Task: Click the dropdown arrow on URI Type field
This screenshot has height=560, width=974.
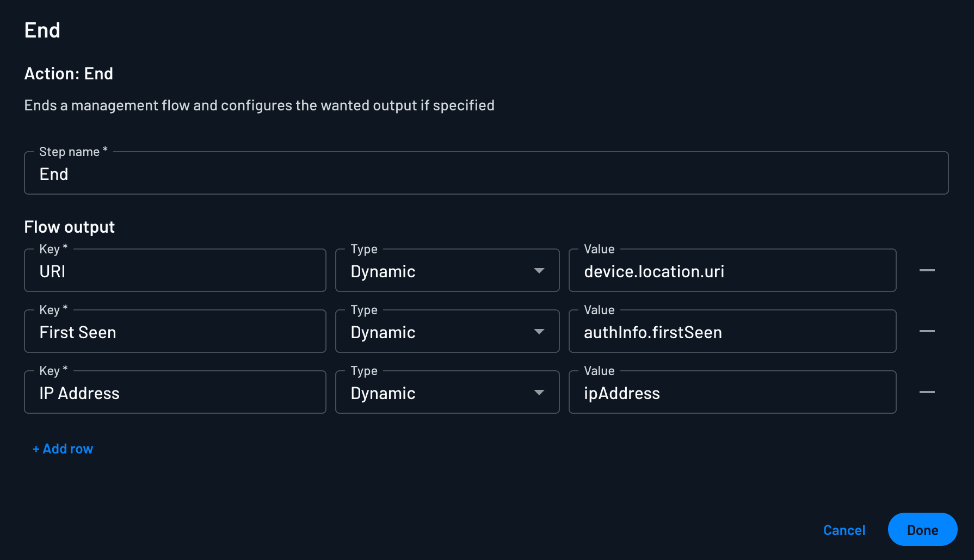Action: [x=540, y=270]
